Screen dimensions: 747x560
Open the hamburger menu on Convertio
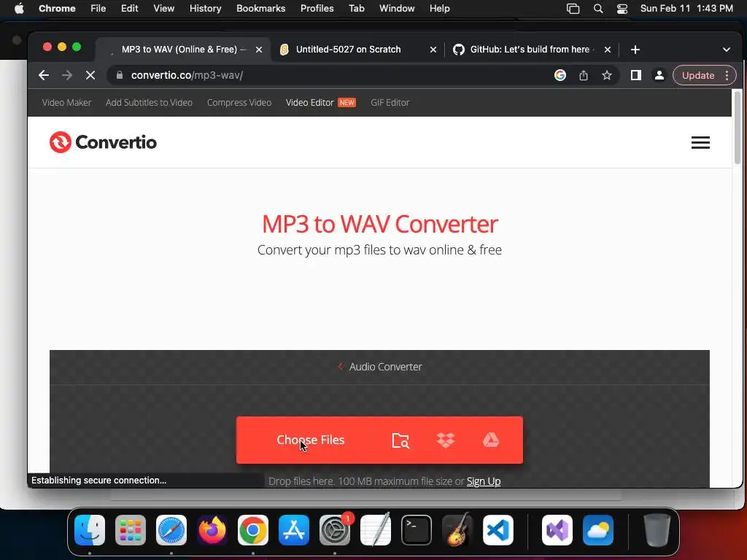[700, 142]
